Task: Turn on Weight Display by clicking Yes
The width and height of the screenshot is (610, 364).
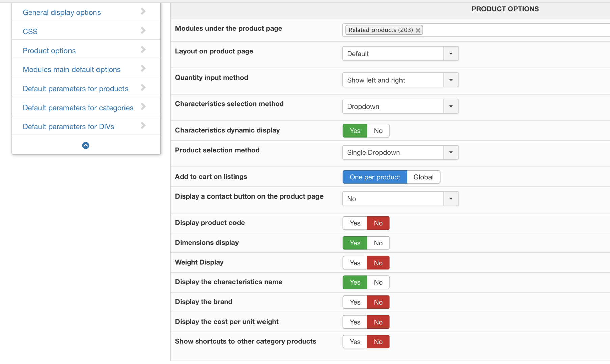Action: tap(355, 263)
